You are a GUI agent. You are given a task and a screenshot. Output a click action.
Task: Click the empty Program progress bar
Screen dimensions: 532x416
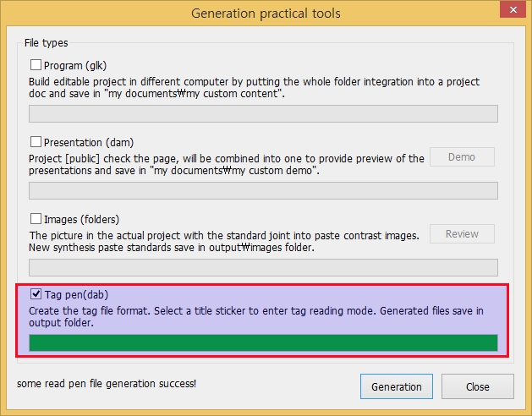[263, 113]
